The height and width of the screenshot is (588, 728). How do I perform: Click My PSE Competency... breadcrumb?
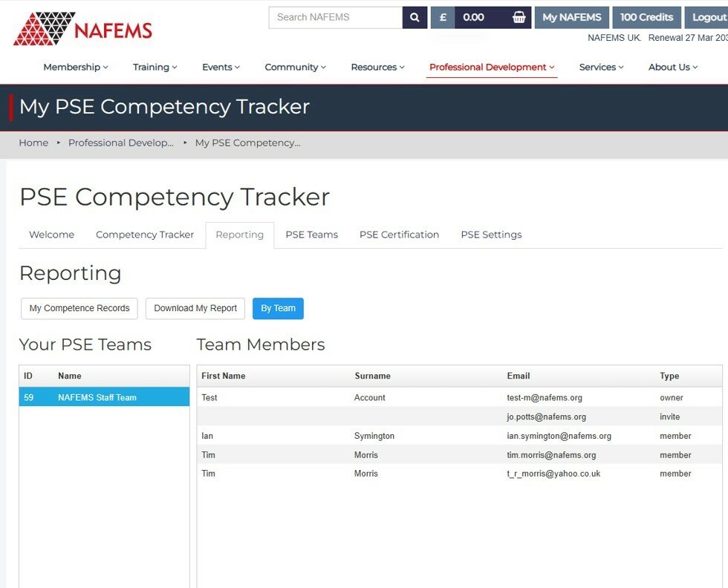pyautogui.click(x=248, y=143)
